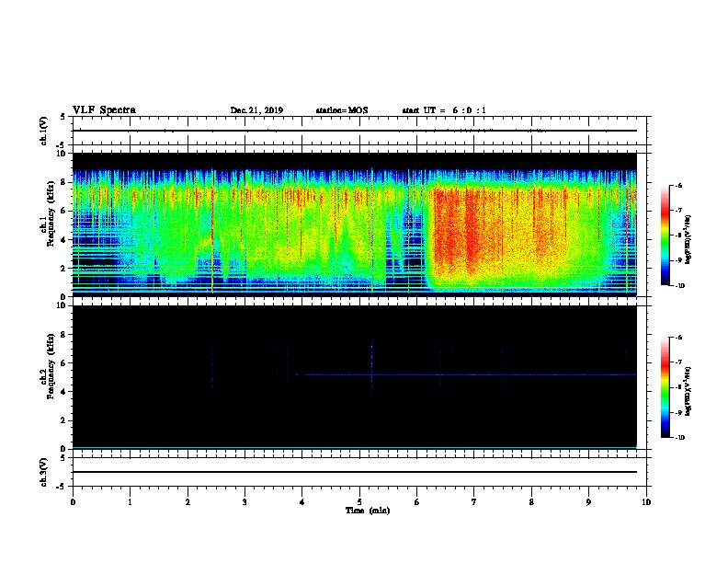
Task: Click time axis tick label "8"
Action: pyautogui.click(x=531, y=502)
